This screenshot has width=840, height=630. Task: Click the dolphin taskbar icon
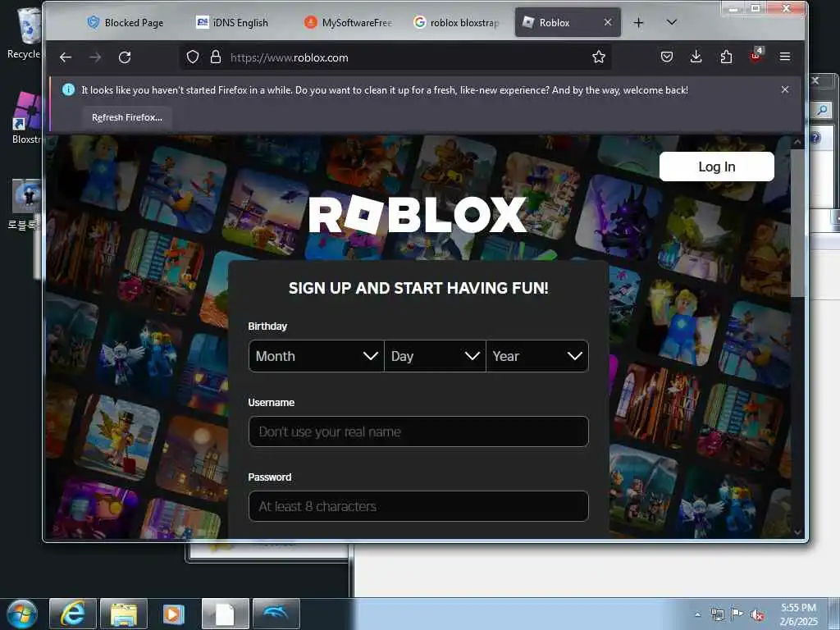pyautogui.click(x=276, y=614)
